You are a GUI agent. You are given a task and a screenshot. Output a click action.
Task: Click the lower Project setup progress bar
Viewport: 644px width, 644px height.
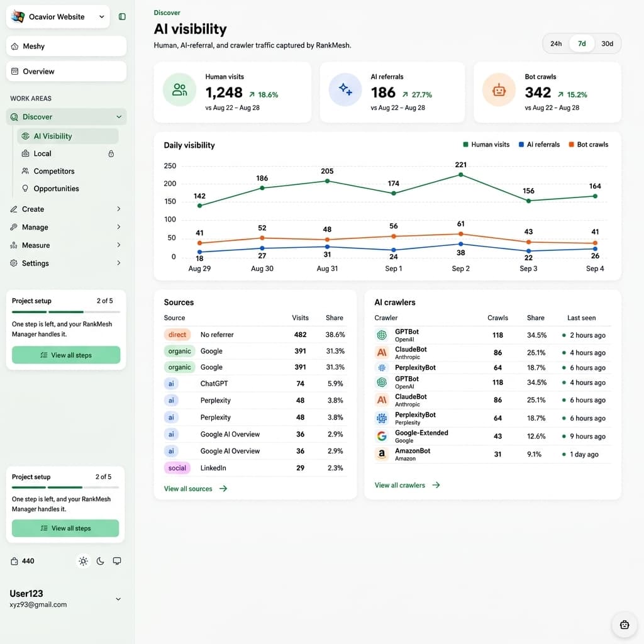[65, 487]
